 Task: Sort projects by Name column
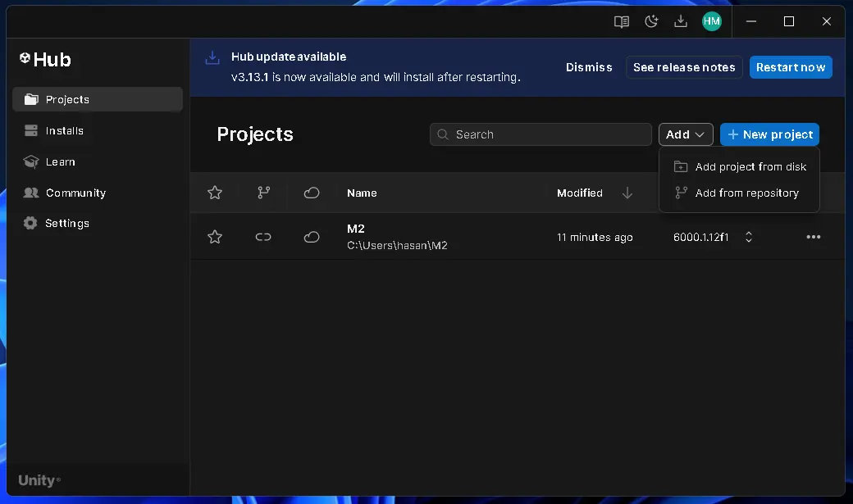coord(362,193)
